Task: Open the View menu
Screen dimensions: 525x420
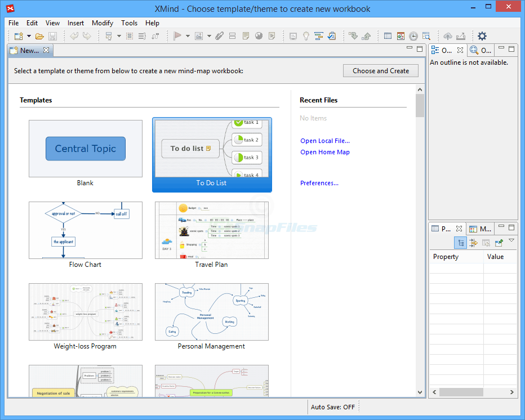Action: [52, 23]
